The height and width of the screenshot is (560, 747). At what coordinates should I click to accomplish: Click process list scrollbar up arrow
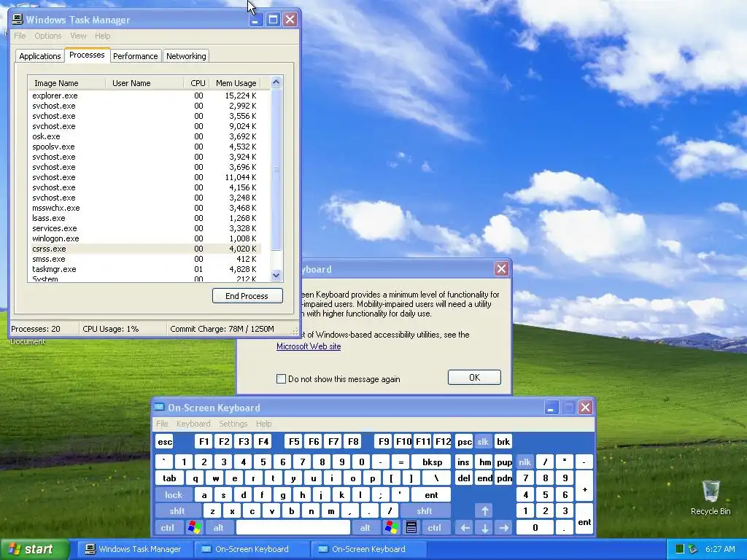point(276,82)
